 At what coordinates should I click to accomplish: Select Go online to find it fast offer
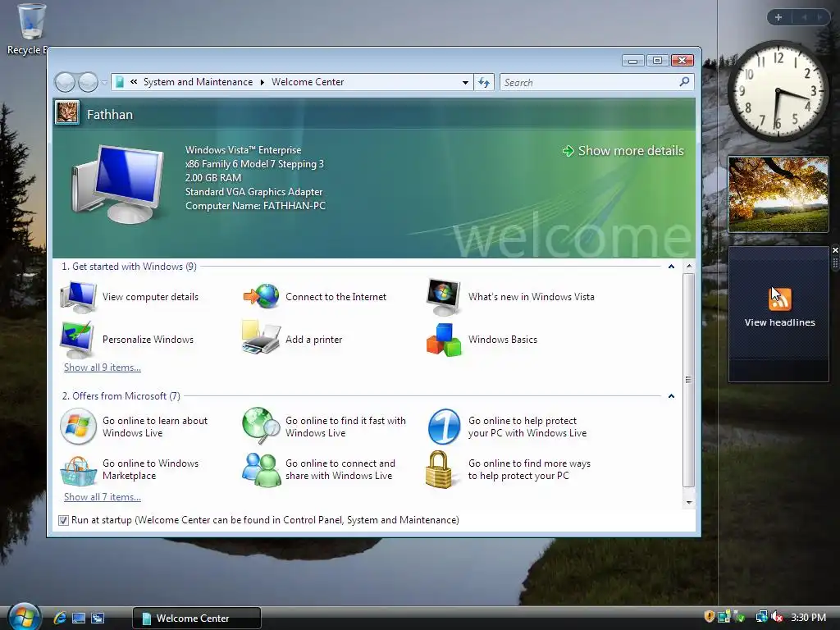324,427
